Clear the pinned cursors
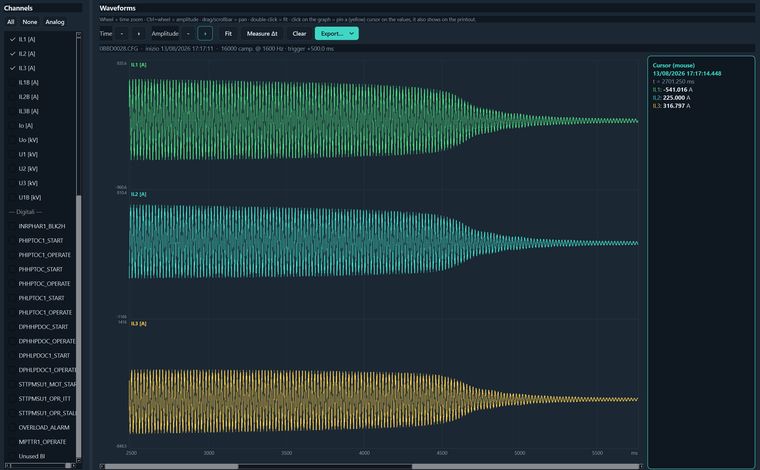760x470 pixels. 300,33
